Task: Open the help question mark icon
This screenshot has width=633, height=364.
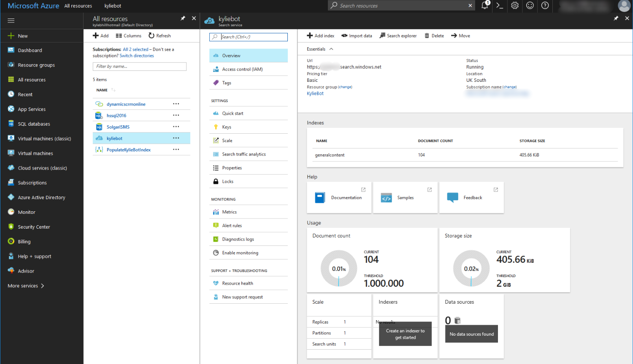Action: click(x=545, y=5)
